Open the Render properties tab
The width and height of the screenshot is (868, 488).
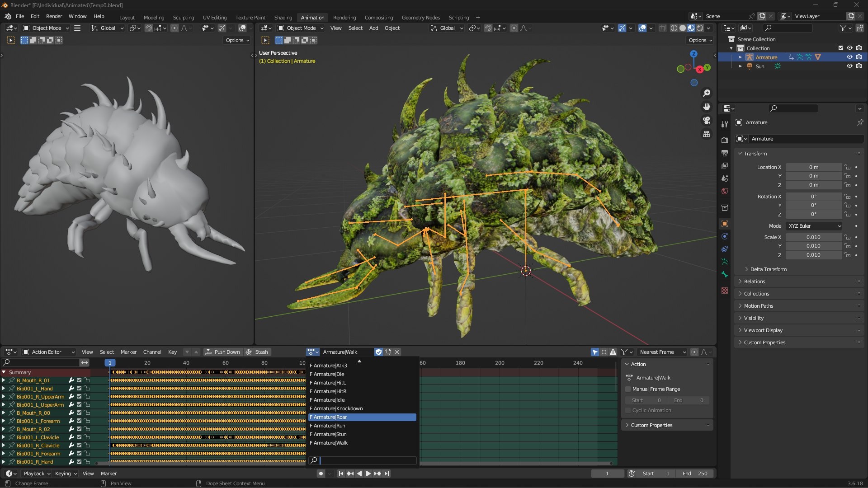(725, 141)
